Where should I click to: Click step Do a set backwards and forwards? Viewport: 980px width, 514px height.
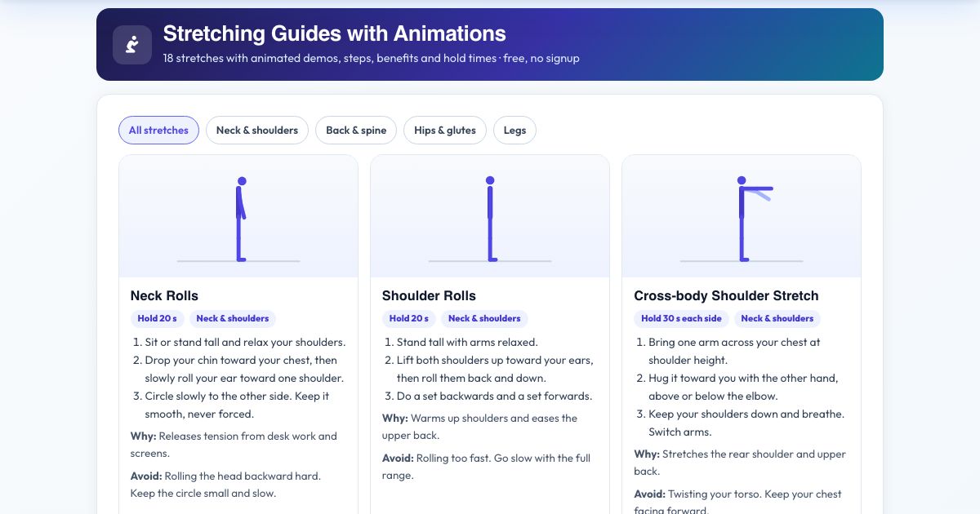pyautogui.click(x=494, y=396)
